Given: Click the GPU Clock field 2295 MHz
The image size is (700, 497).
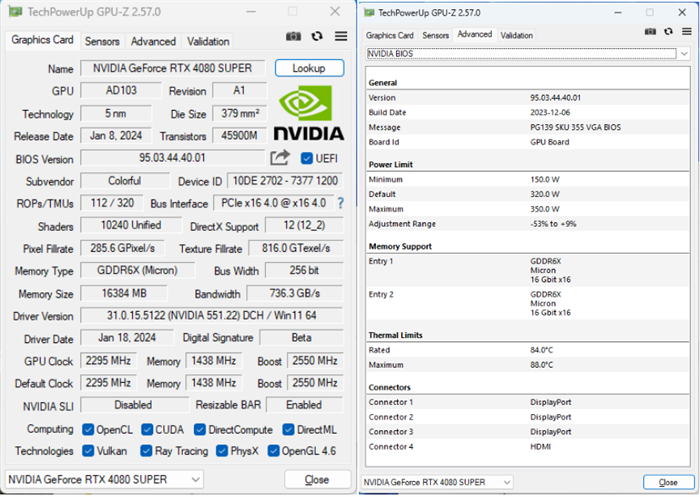Looking at the screenshot, I should (x=108, y=361).
